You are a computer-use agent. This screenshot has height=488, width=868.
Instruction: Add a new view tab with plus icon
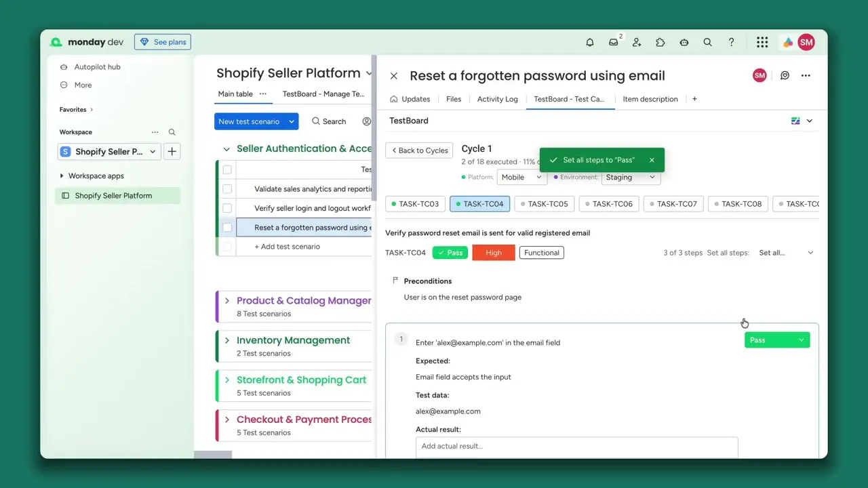[x=694, y=99]
